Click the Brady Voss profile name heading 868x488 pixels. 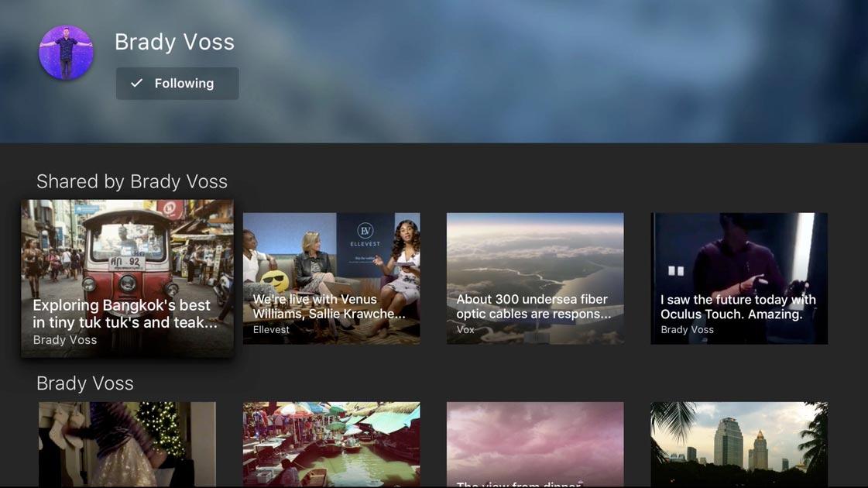(x=174, y=42)
